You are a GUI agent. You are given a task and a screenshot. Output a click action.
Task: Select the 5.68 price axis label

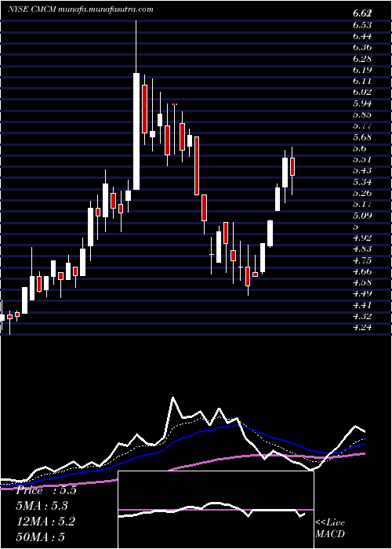coord(362,137)
